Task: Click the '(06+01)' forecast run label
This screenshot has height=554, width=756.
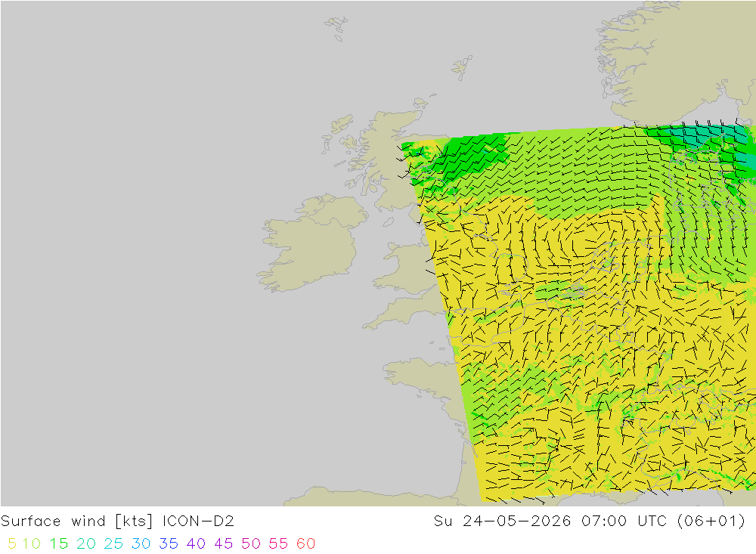Action: (x=711, y=522)
